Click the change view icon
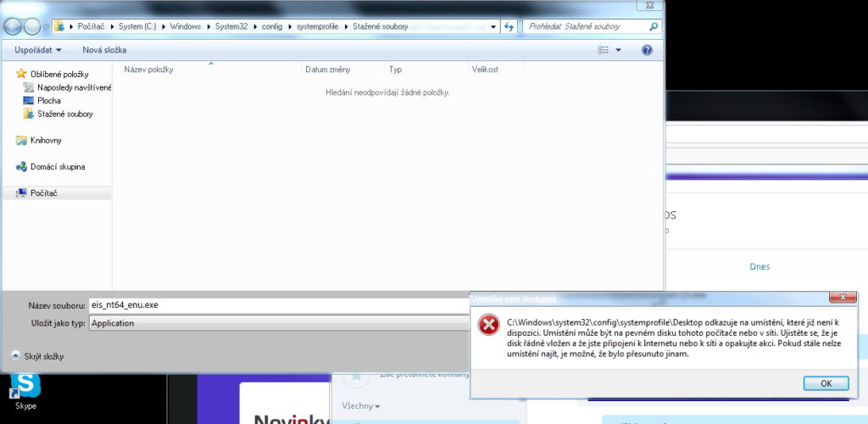The width and height of the screenshot is (868, 424). (x=603, y=50)
